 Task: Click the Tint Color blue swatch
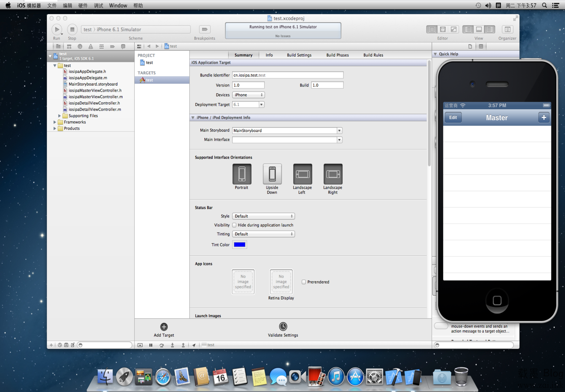(x=239, y=245)
